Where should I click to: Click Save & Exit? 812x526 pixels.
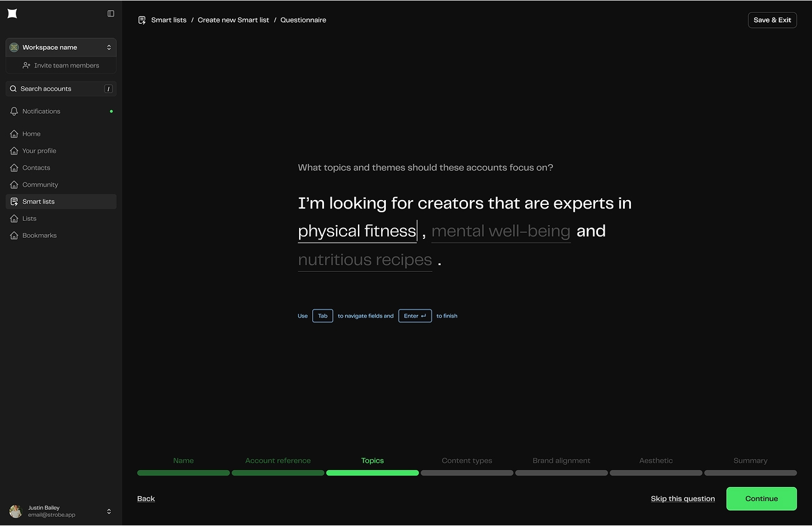(772, 20)
